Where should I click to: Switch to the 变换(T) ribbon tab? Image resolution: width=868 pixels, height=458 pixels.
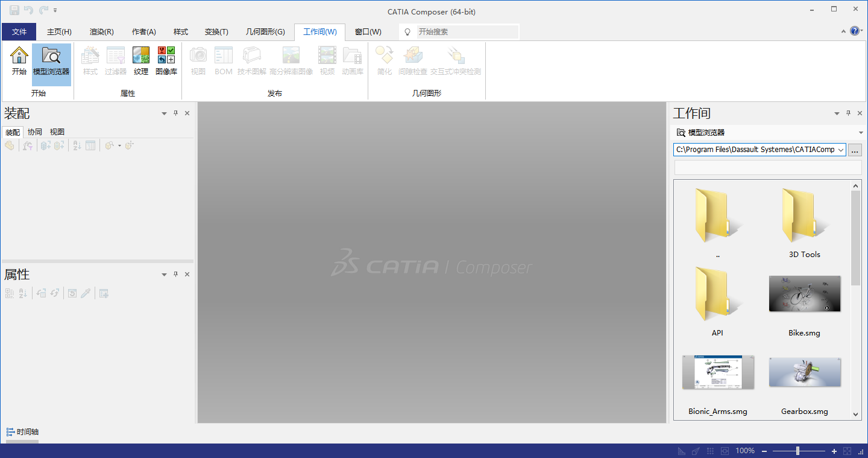coord(216,32)
